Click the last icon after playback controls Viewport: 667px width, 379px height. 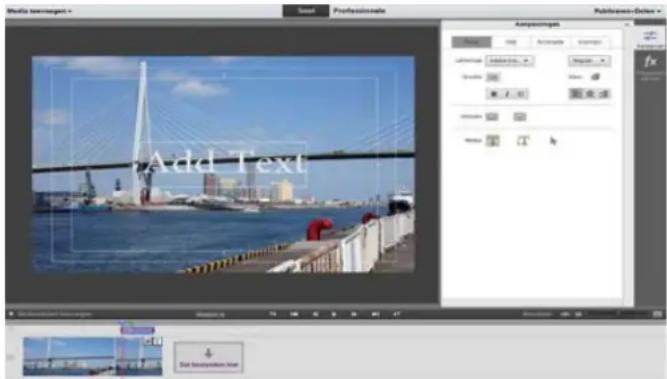tap(396, 314)
